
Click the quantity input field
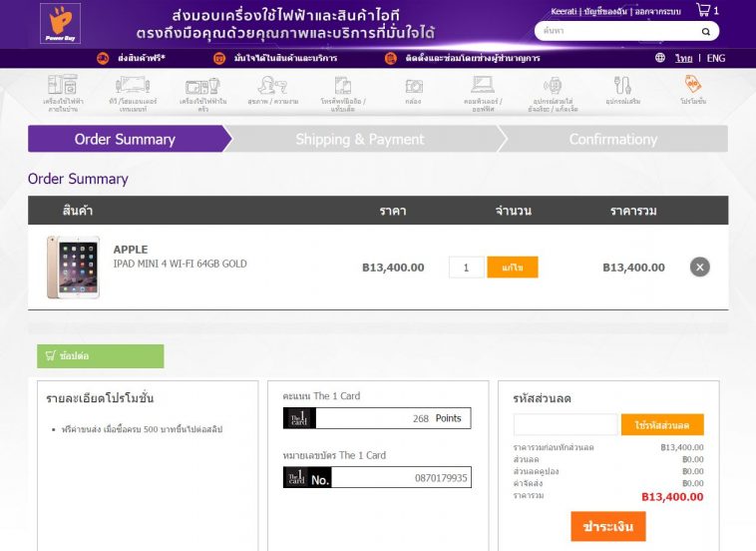(x=466, y=268)
